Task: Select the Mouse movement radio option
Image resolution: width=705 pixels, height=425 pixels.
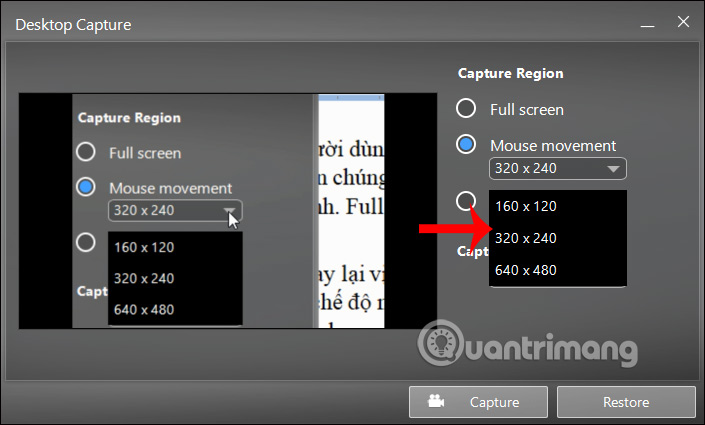Action: pos(466,144)
